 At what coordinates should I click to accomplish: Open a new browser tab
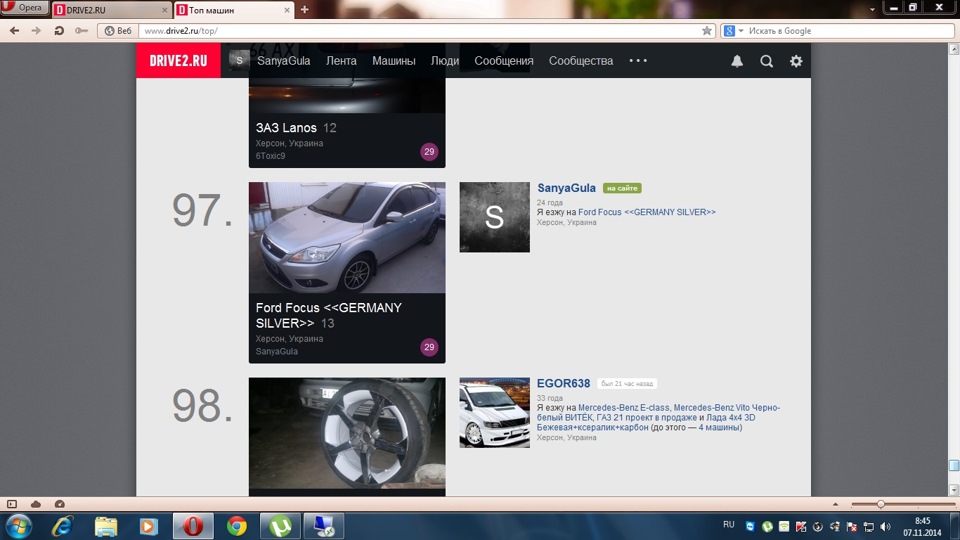pos(304,10)
